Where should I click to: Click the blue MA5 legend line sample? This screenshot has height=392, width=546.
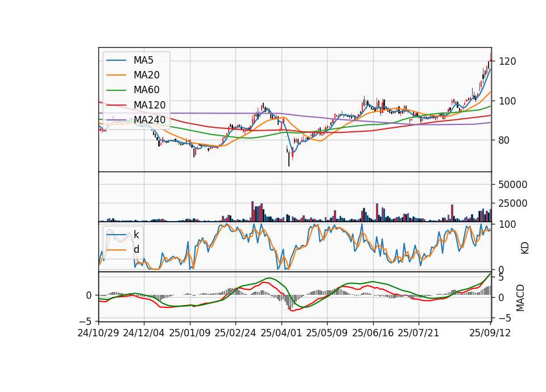point(116,60)
